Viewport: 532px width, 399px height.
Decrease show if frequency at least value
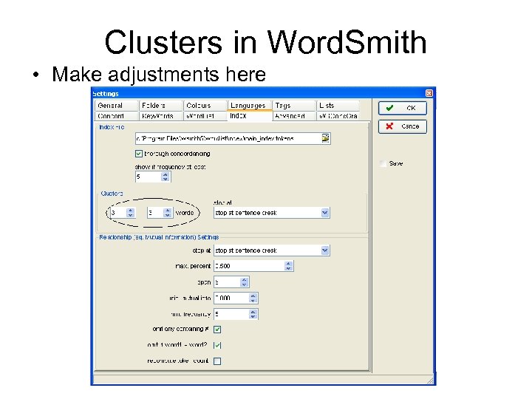tap(166, 179)
